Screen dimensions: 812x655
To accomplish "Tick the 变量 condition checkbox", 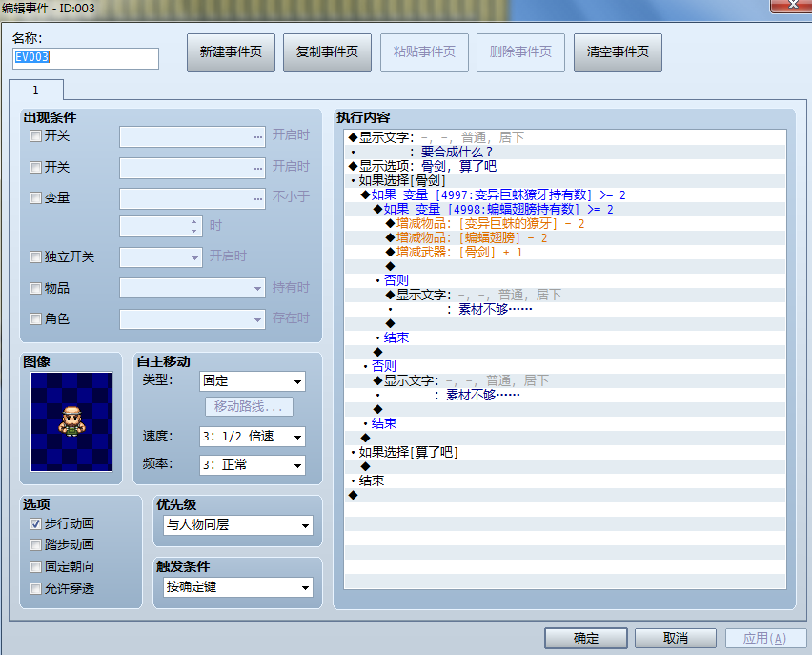I will [x=35, y=198].
